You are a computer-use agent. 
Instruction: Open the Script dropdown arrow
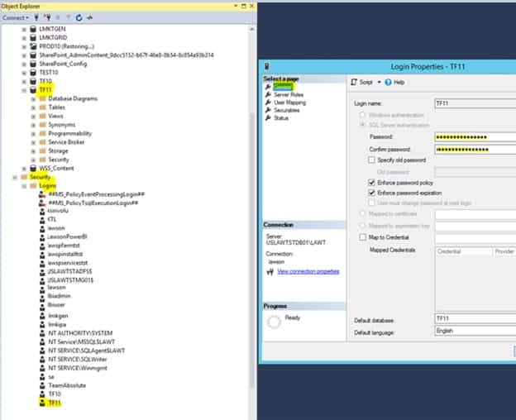[x=379, y=82]
